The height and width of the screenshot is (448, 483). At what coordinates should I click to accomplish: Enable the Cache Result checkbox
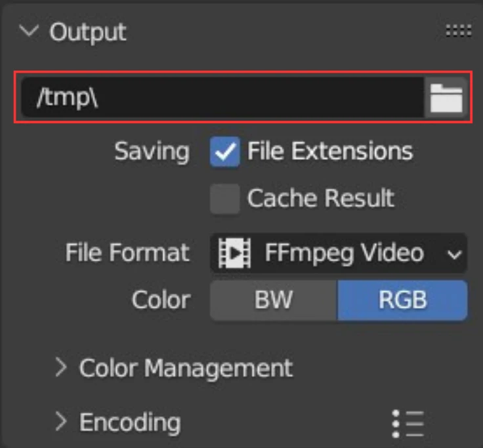tap(225, 199)
